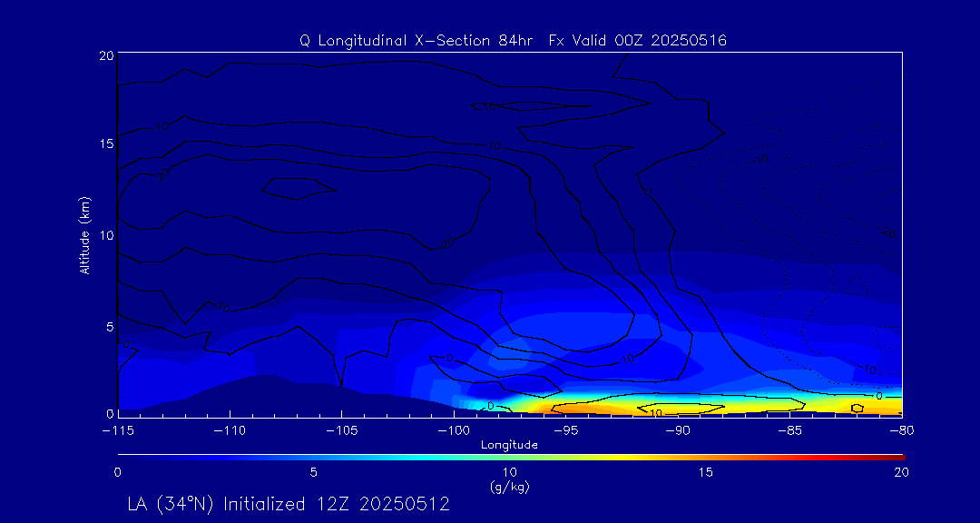
Task: Click the 15 altitude tick label
Action: coord(107,143)
